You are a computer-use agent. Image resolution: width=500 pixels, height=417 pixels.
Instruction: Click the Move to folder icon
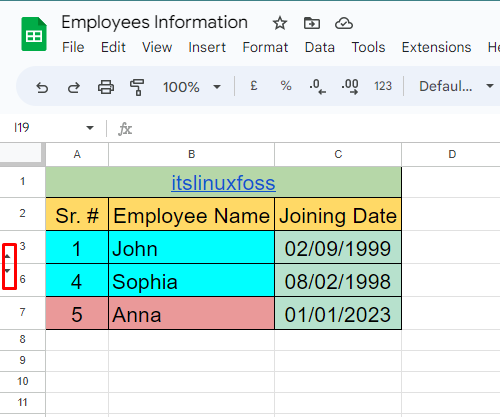click(x=312, y=23)
